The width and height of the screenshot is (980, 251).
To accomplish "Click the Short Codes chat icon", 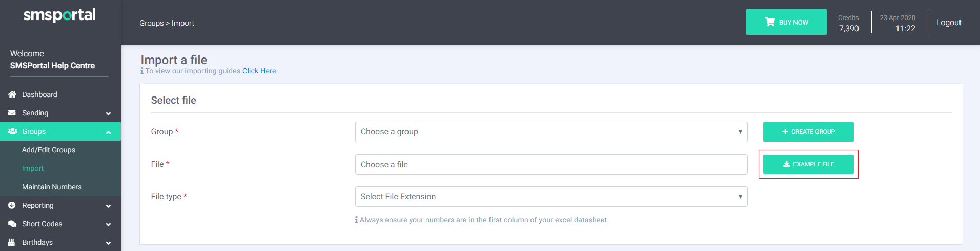I will (12, 224).
